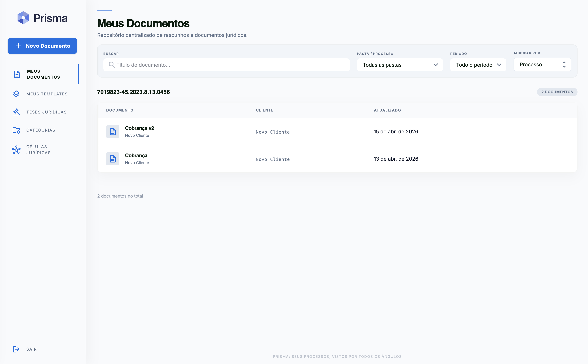Click the process number 7019823-45.2023.8.13.0456

click(x=133, y=92)
